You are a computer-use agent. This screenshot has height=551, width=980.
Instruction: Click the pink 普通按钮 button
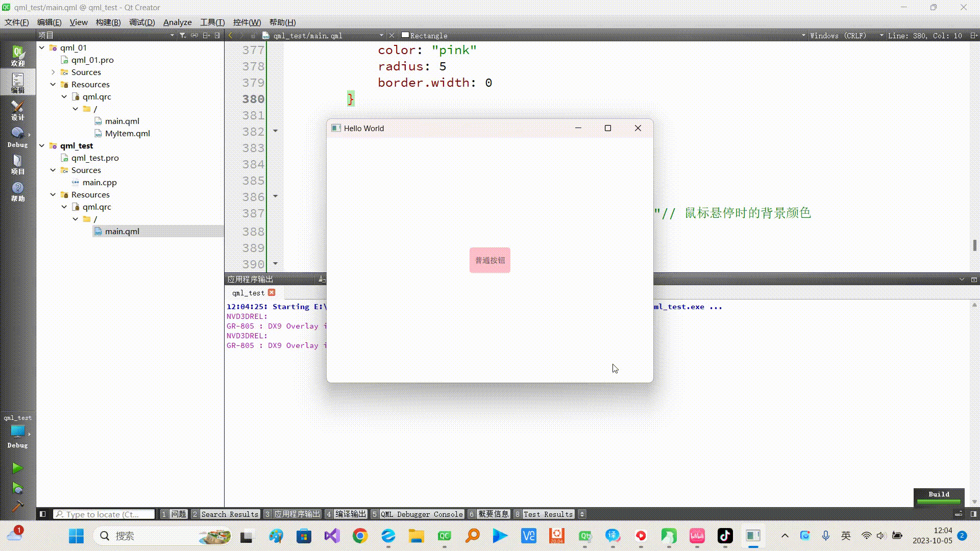pyautogui.click(x=489, y=260)
